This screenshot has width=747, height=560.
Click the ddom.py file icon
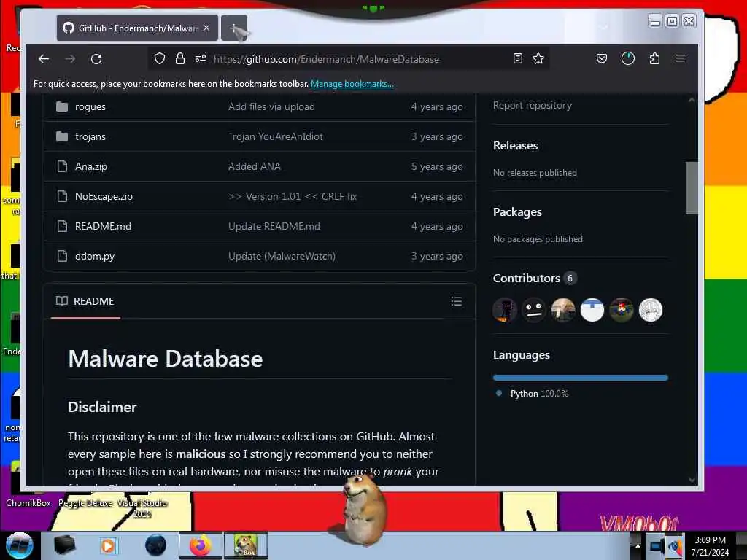click(62, 256)
